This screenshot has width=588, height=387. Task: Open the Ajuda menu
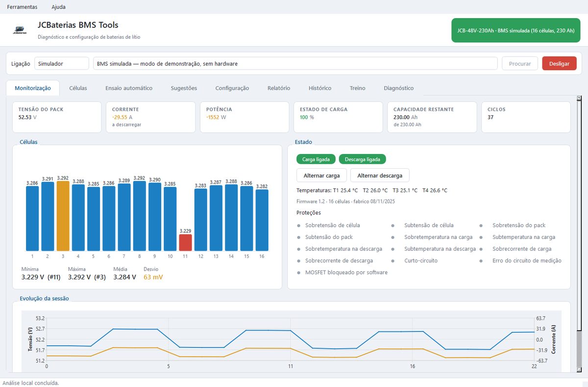click(x=58, y=7)
